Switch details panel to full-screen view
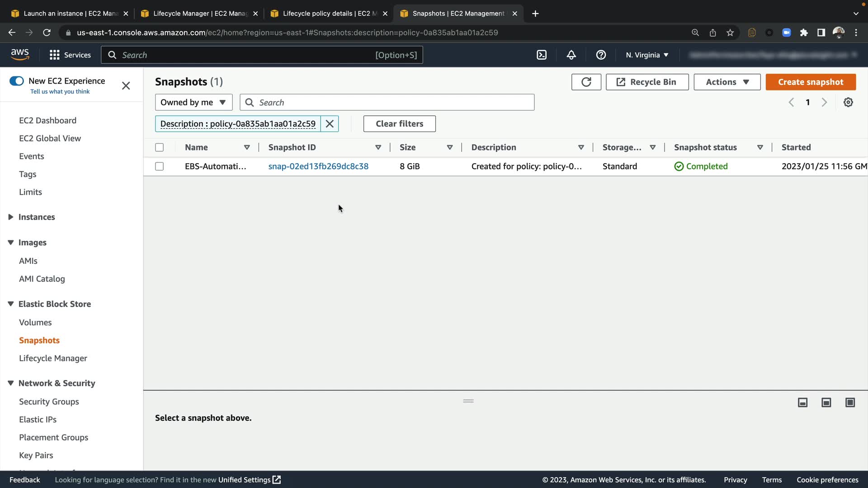The height and width of the screenshot is (488, 868). coord(850,402)
